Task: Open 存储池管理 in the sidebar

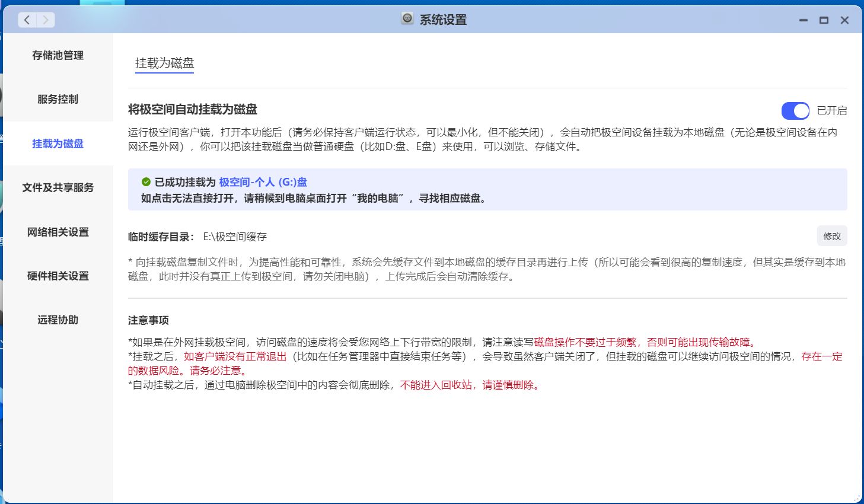Action: (57, 55)
